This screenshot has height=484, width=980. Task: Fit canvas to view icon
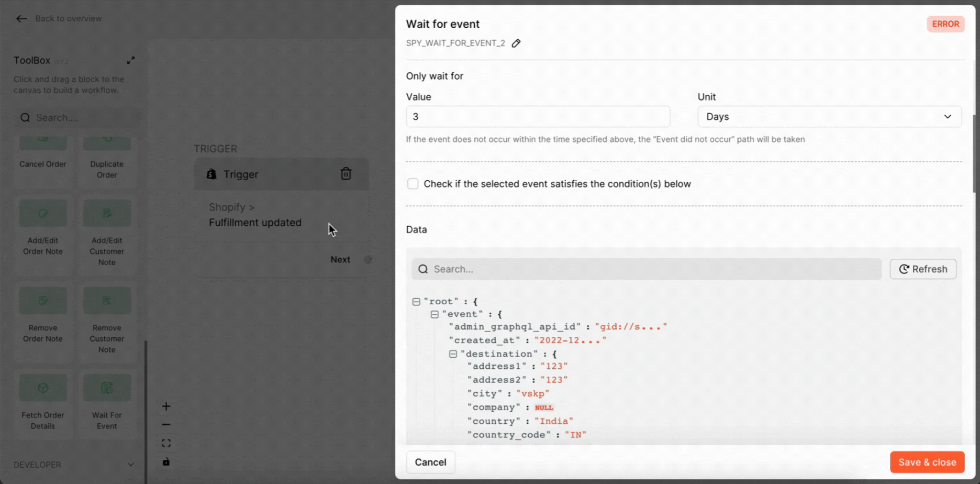166,443
